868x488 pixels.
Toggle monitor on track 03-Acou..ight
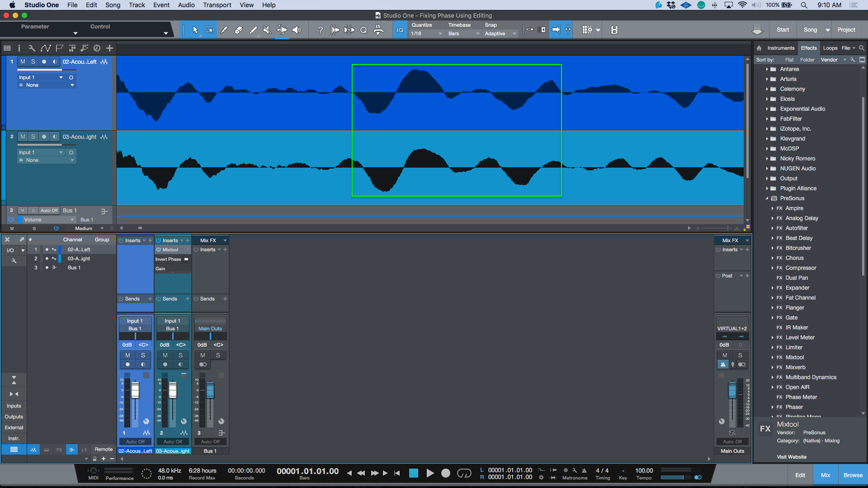55,136
